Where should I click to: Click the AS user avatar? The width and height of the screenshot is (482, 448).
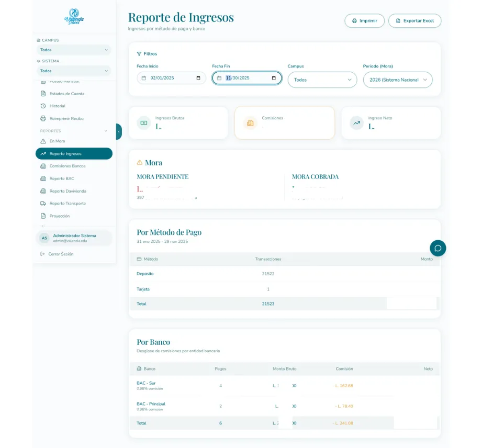[44, 238]
